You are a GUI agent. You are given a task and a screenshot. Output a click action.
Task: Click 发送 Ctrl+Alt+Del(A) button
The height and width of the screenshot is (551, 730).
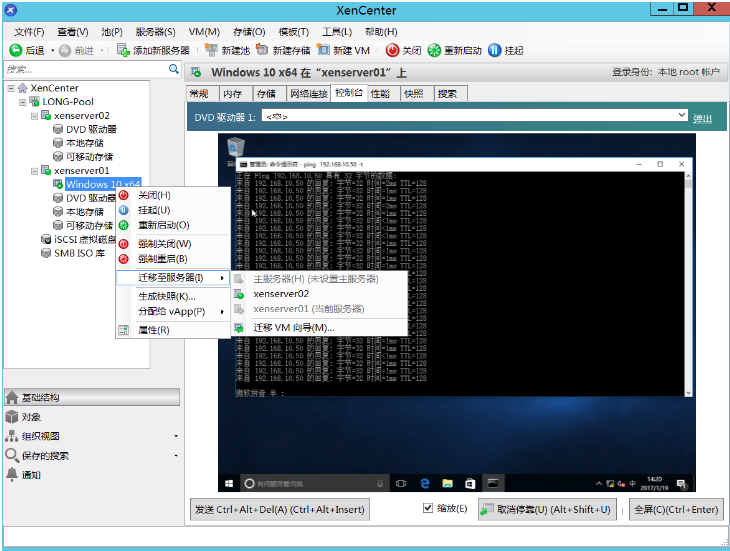(x=280, y=510)
